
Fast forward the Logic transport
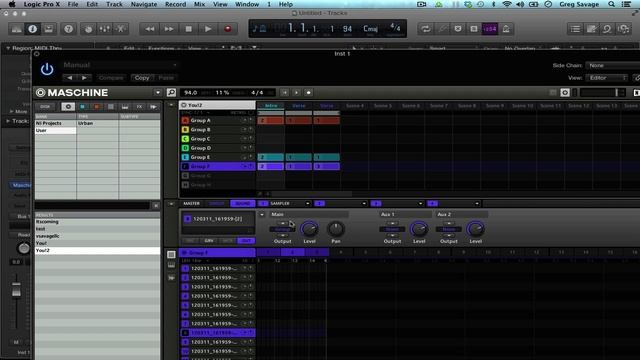pos(169,29)
